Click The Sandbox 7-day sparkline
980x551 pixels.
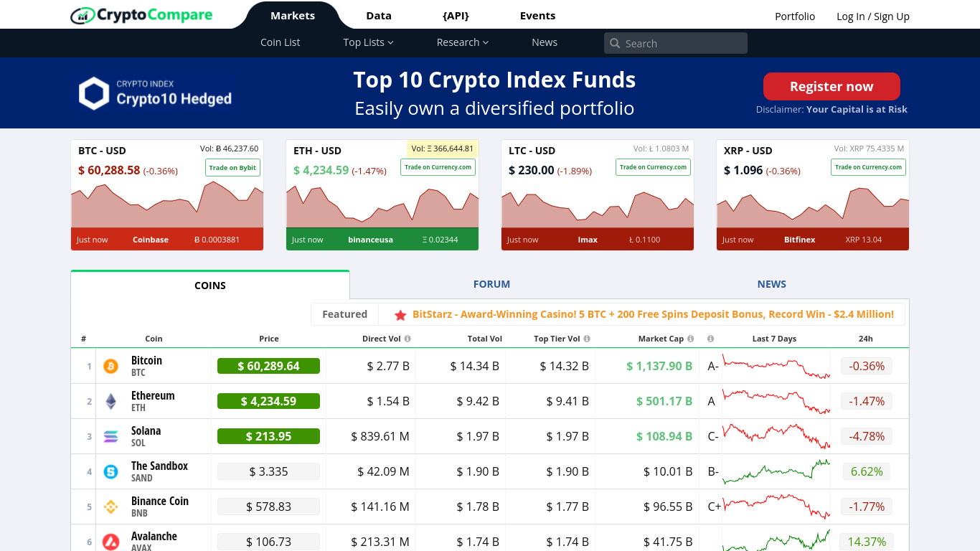tap(776, 471)
